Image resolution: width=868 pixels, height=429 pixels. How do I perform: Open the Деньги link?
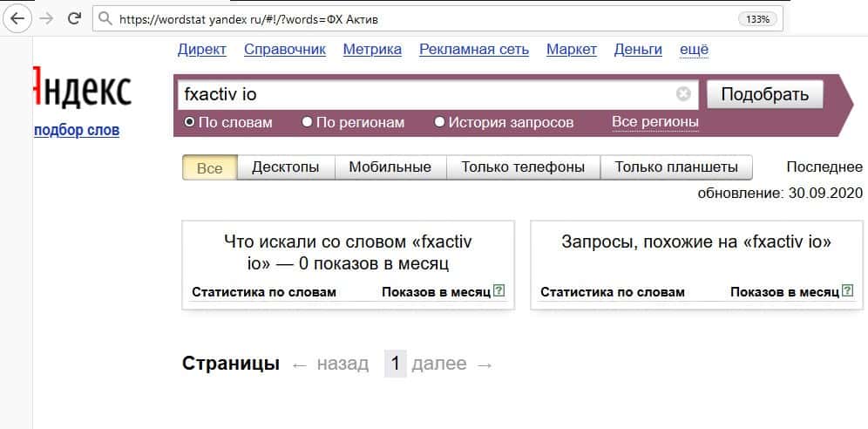tap(638, 50)
